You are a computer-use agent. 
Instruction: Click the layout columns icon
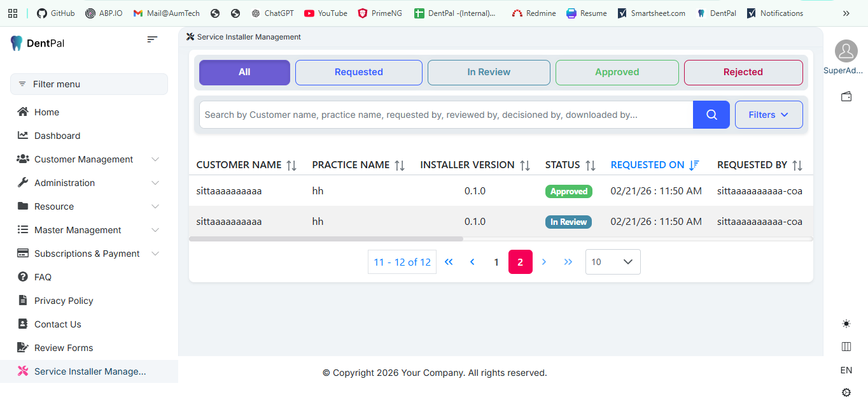tap(846, 347)
